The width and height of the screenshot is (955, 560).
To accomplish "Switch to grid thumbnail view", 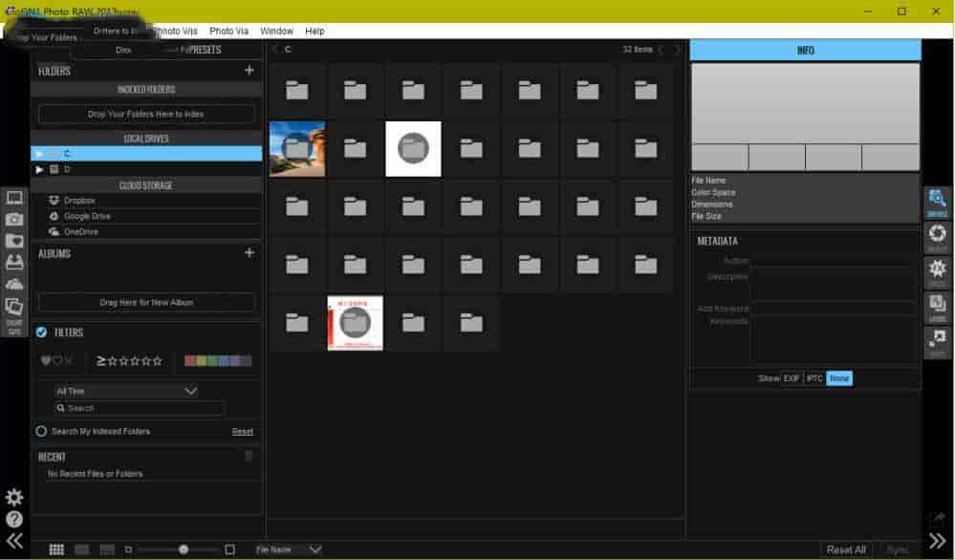I will [x=56, y=549].
